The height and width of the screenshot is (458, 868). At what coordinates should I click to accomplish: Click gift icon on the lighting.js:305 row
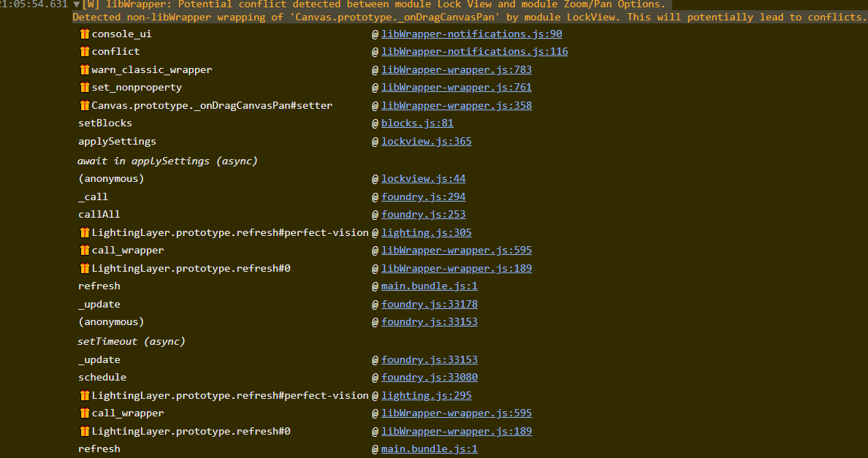click(85, 232)
